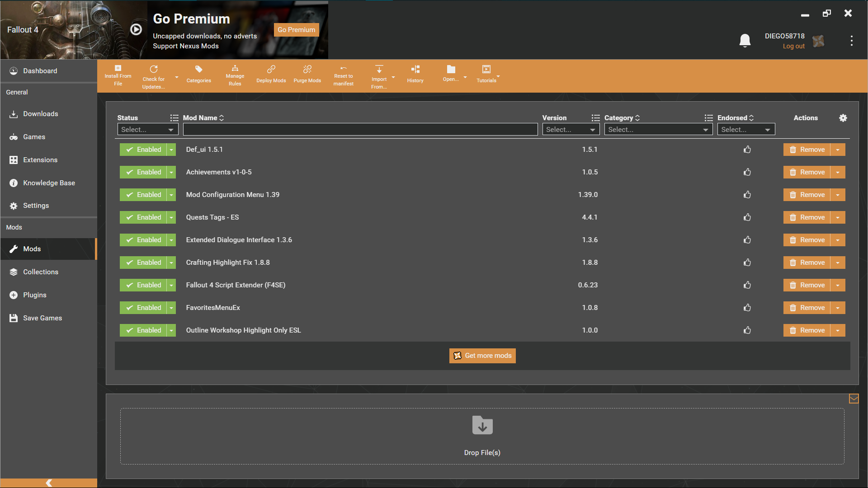Viewport: 868px width, 488px height.
Task: Click the Log out link
Action: pos(793,46)
